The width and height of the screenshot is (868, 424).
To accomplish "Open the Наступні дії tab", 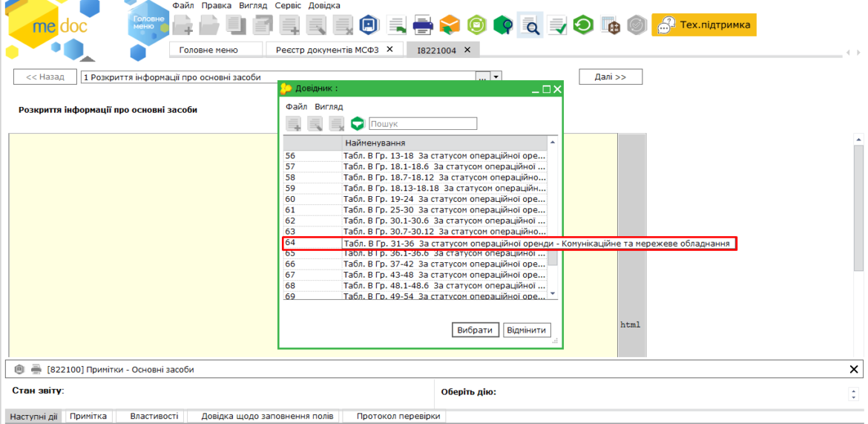I will pyautogui.click(x=33, y=417).
